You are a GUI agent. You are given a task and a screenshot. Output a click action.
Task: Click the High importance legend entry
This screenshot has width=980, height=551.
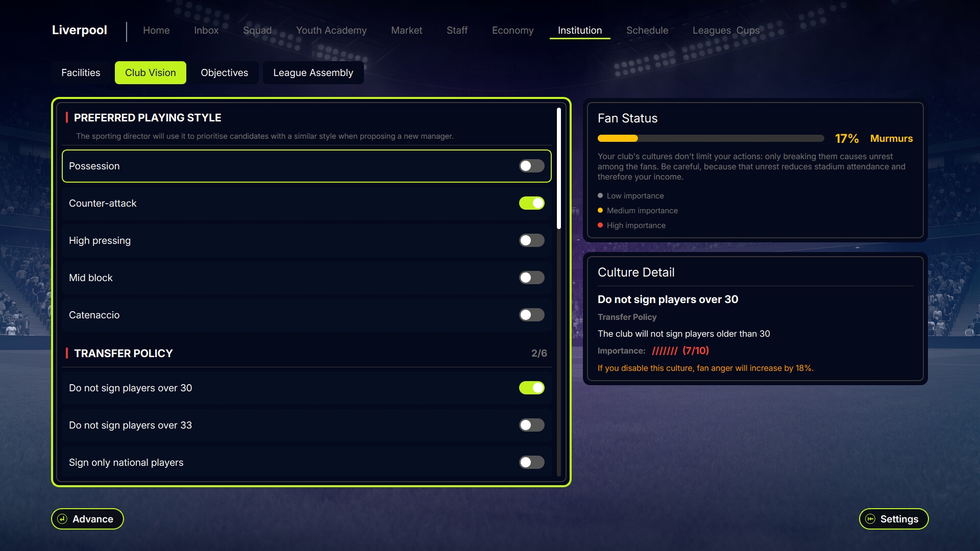632,226
